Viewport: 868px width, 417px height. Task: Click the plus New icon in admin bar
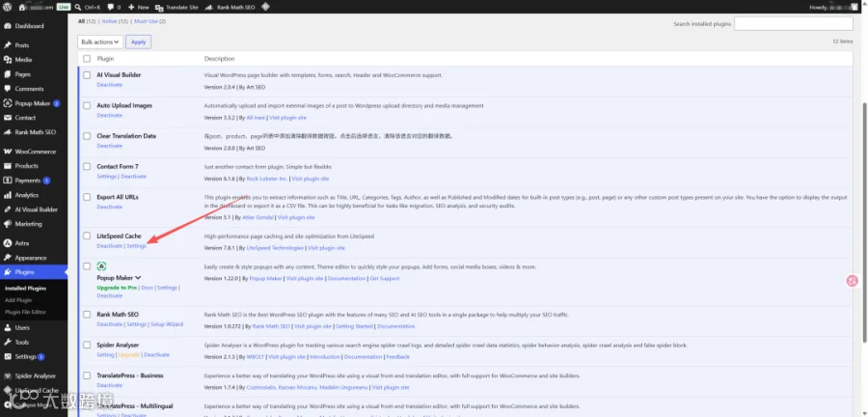[x=131, y=7]
